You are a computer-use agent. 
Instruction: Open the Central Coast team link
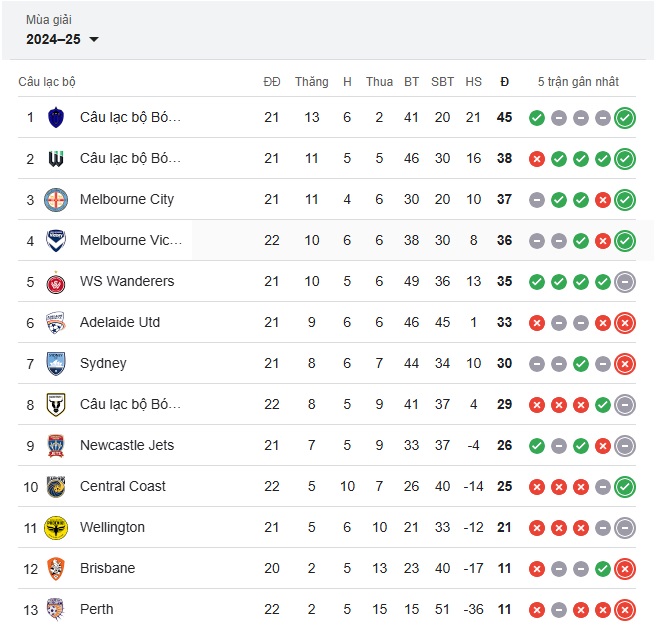[123, 486]
